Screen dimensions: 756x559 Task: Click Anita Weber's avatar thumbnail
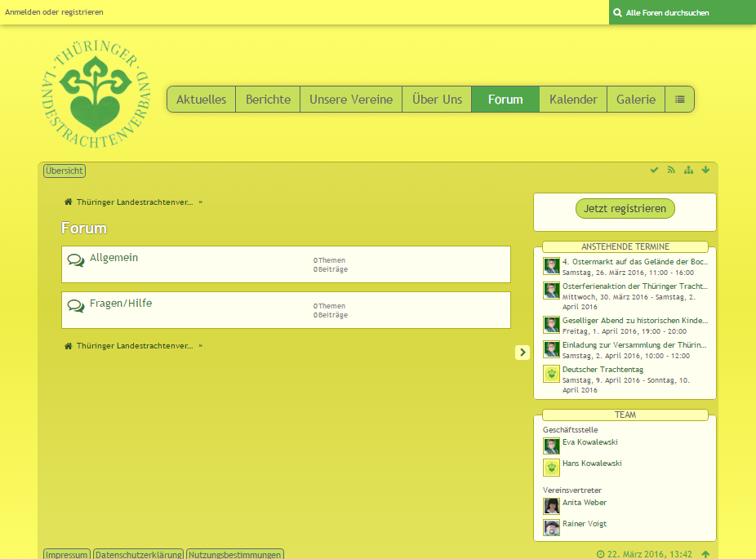552,506
